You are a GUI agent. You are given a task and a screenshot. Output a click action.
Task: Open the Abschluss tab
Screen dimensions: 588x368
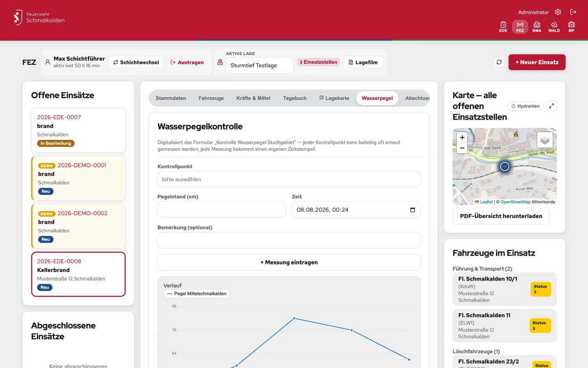(x=416, y=98)
